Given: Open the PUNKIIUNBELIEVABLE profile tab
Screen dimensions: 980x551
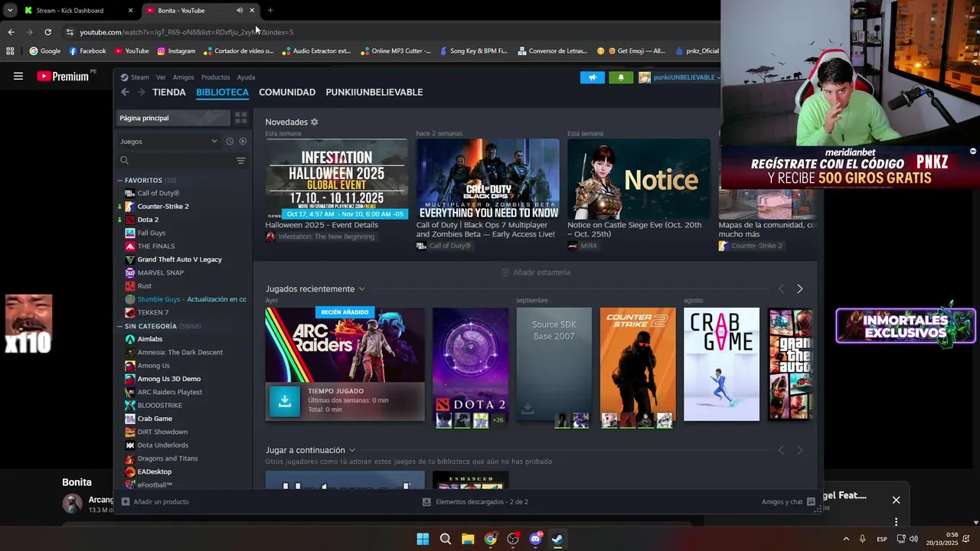Looking at the screenshot, I should (x=374, y=92).
